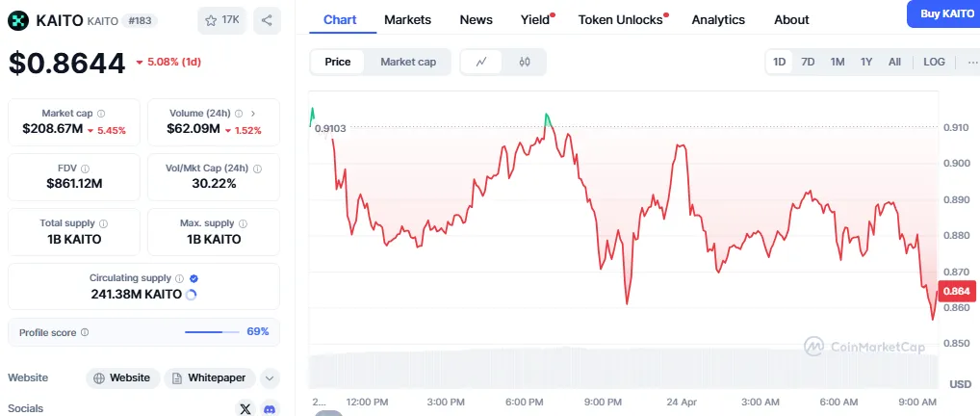Viewport: 980px width, 416px height.
Task: Open the Whitepaper link
Action: [209, 378]
